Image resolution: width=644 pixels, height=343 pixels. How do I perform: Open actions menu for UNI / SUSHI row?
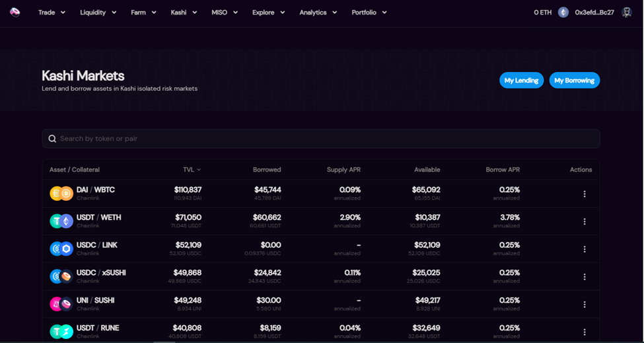tap(585, 305)
